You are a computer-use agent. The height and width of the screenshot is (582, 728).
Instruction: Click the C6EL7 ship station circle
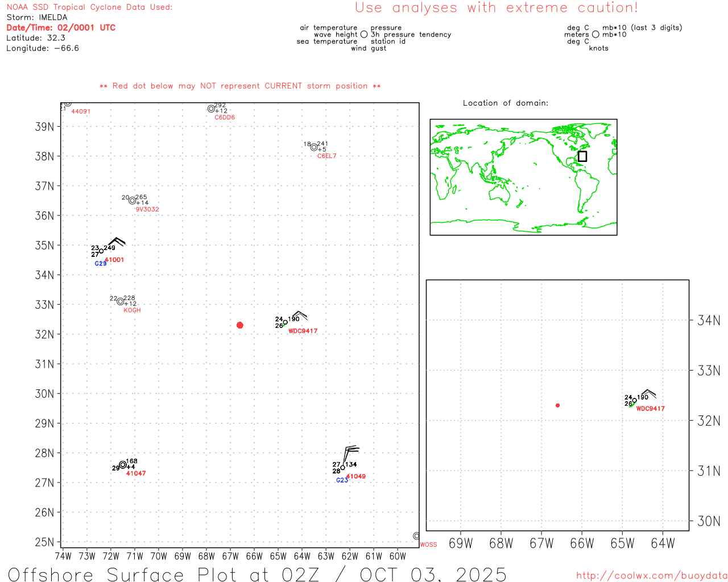(x=314, y=147)
